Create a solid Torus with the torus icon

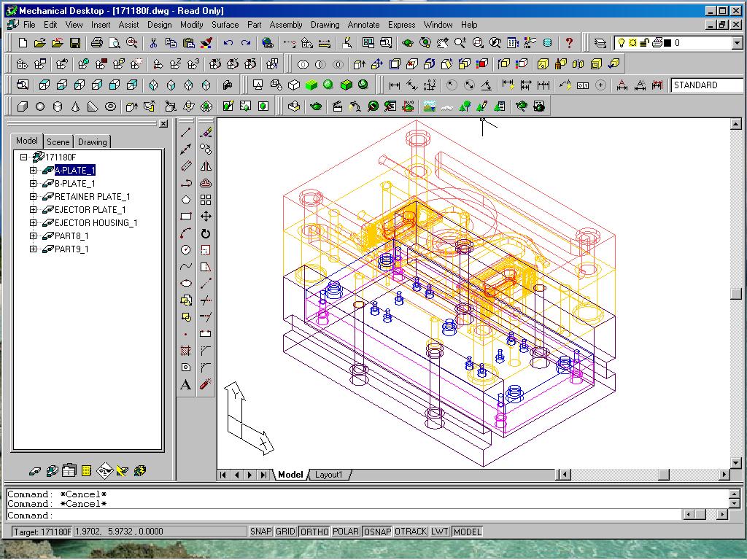click(x=111, y=106)
